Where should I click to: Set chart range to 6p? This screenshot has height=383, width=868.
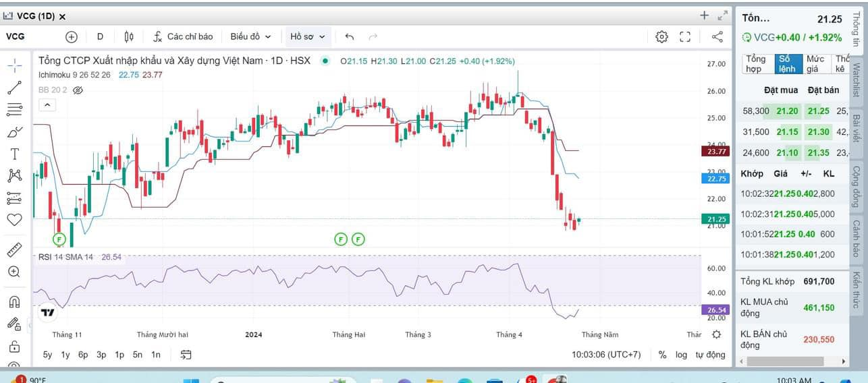click(83, 354)
